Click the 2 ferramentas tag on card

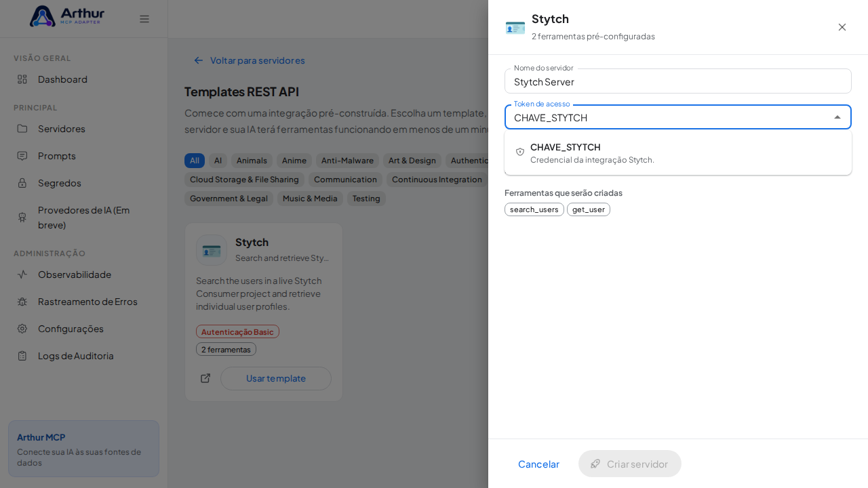226,349
